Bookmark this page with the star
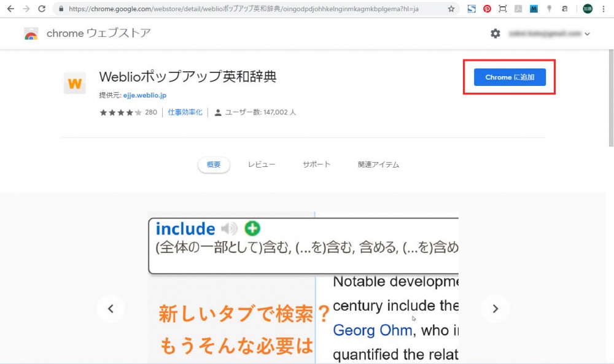This screenshot has width=614, height=364. (x=451, y=9)
